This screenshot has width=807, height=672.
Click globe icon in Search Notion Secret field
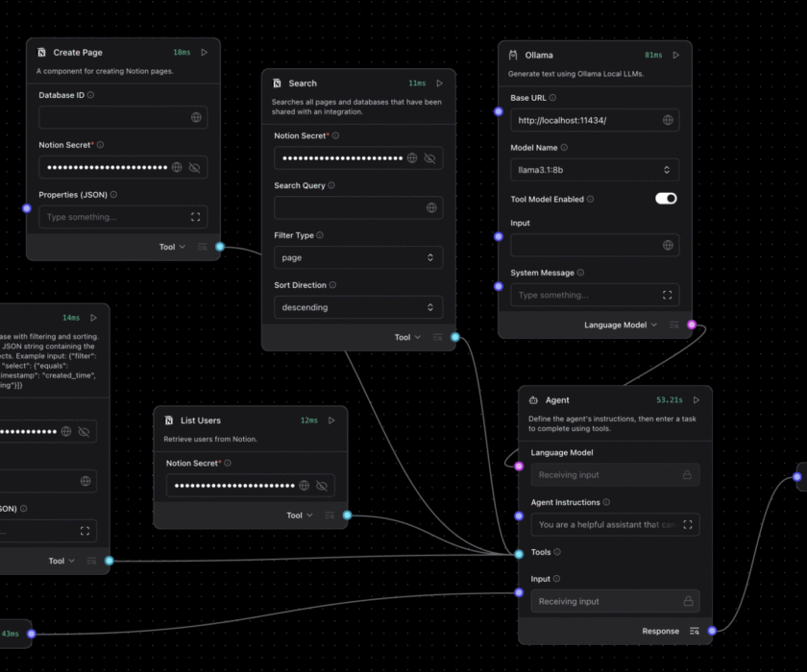[x=412, y=157]
